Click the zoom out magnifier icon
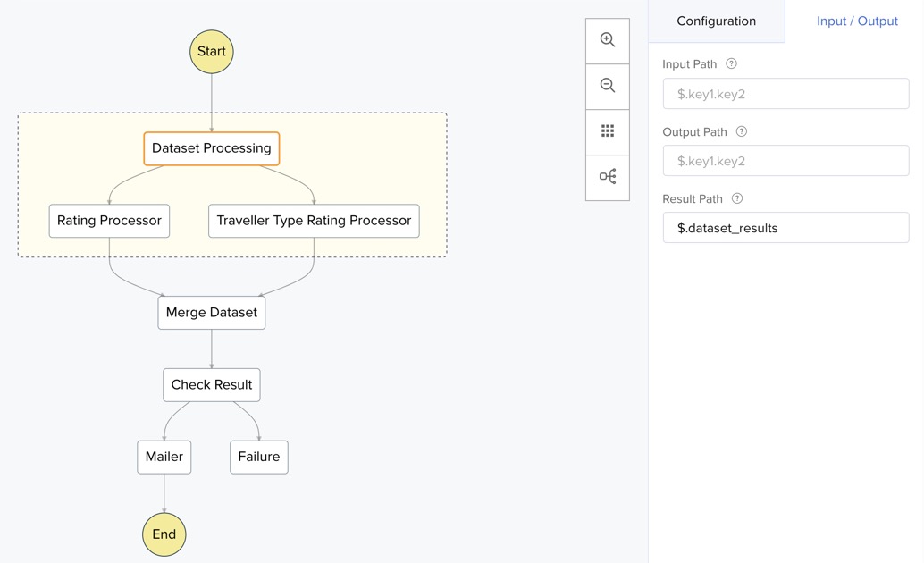 608,86
